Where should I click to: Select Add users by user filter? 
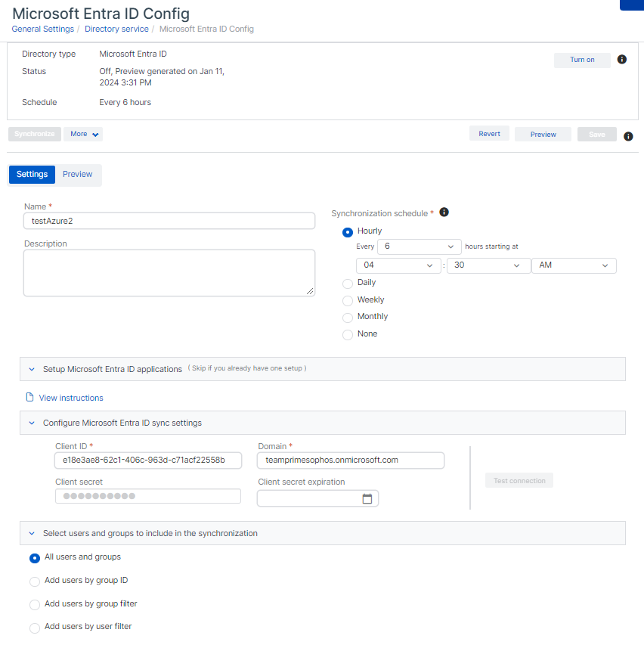(35, 628)
